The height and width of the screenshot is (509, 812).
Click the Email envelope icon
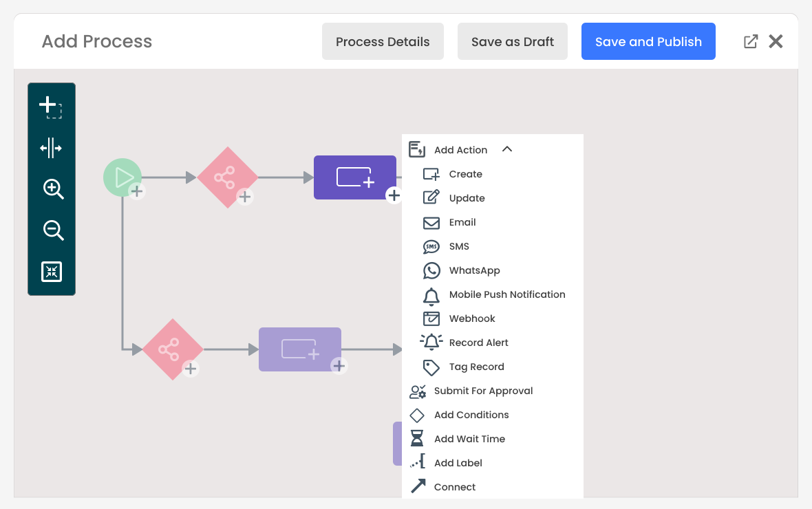[431, 223]
